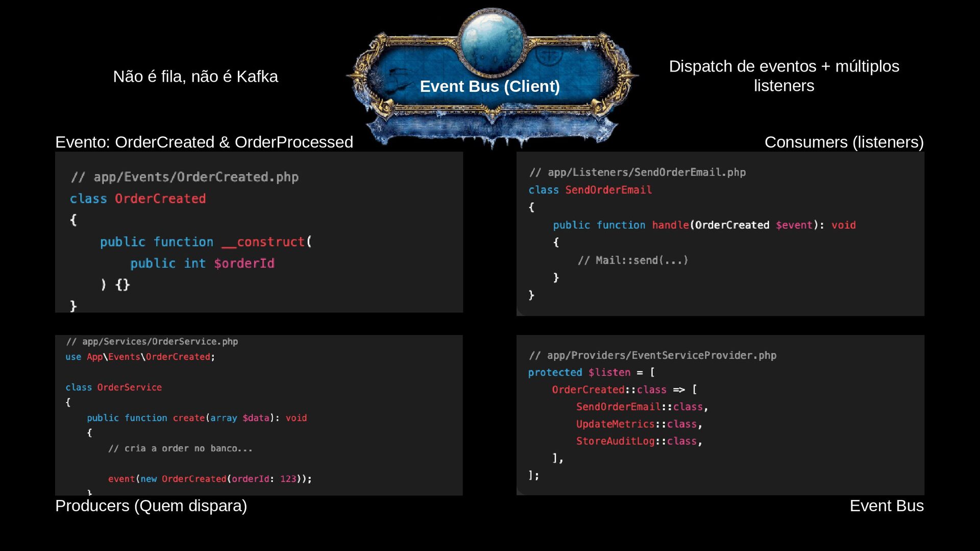
Task: Click the 'Não é fila, não é Kafka' text
Action: click(195, 77)
